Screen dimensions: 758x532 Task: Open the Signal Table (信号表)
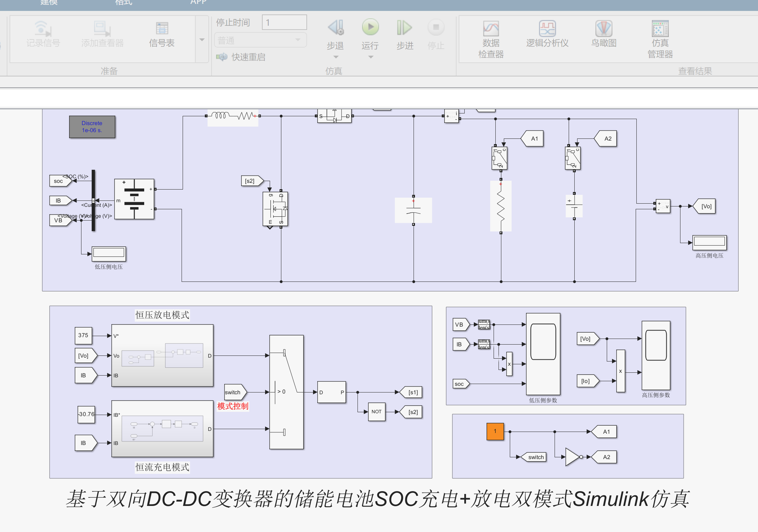click(162, 29)
